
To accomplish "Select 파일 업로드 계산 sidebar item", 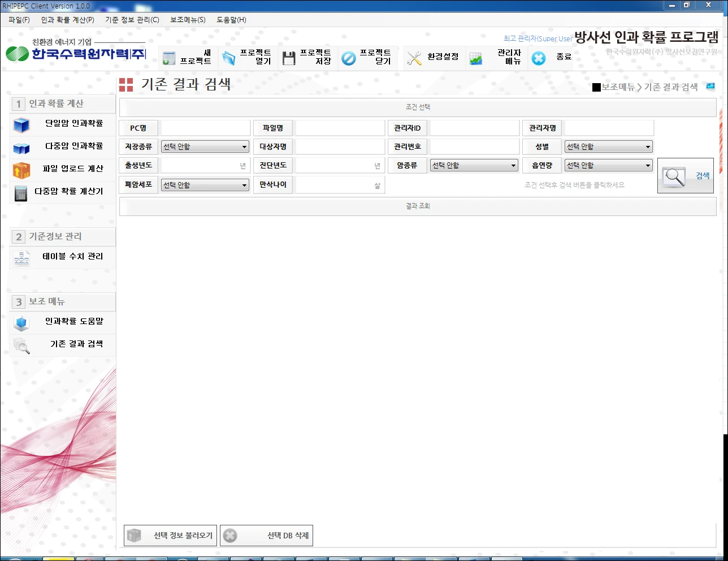I will (x=63, y=169).
